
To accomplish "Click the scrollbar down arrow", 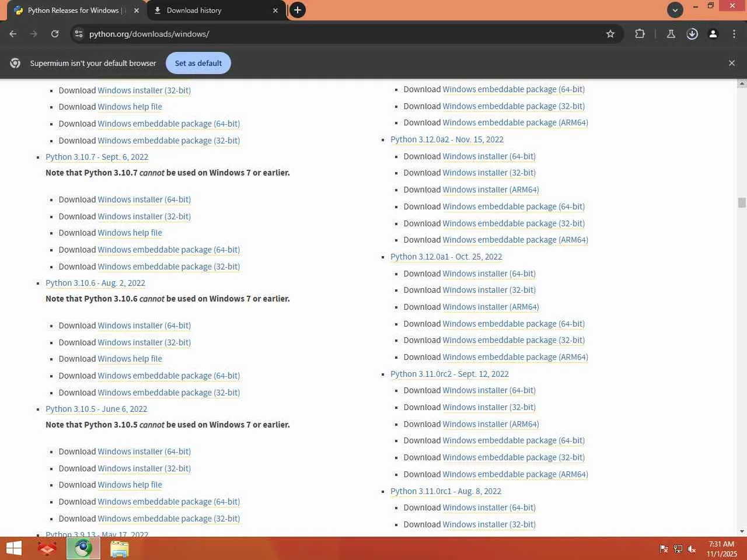I will point(742,531).
